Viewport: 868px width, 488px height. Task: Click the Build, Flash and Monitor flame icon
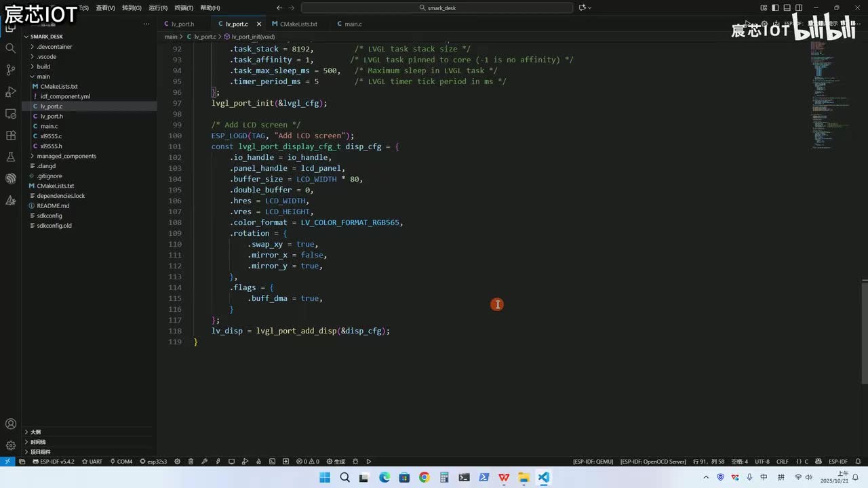258,462
